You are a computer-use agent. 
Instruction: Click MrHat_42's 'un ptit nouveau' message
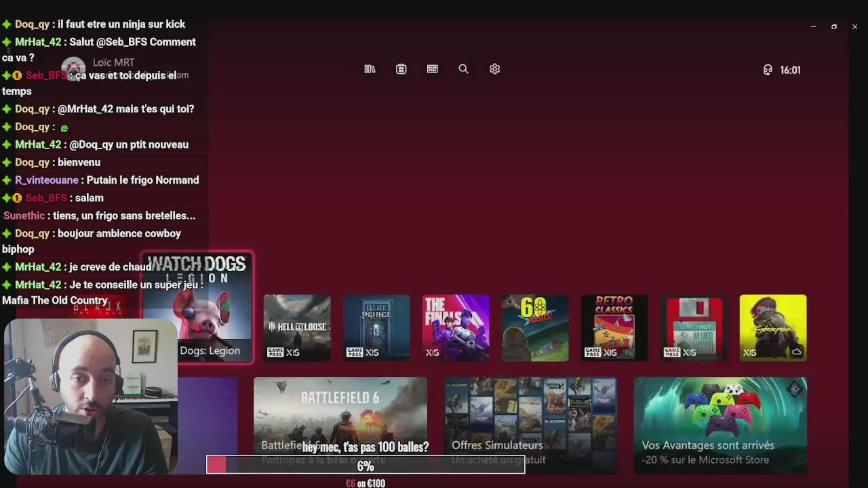(96, 144)
